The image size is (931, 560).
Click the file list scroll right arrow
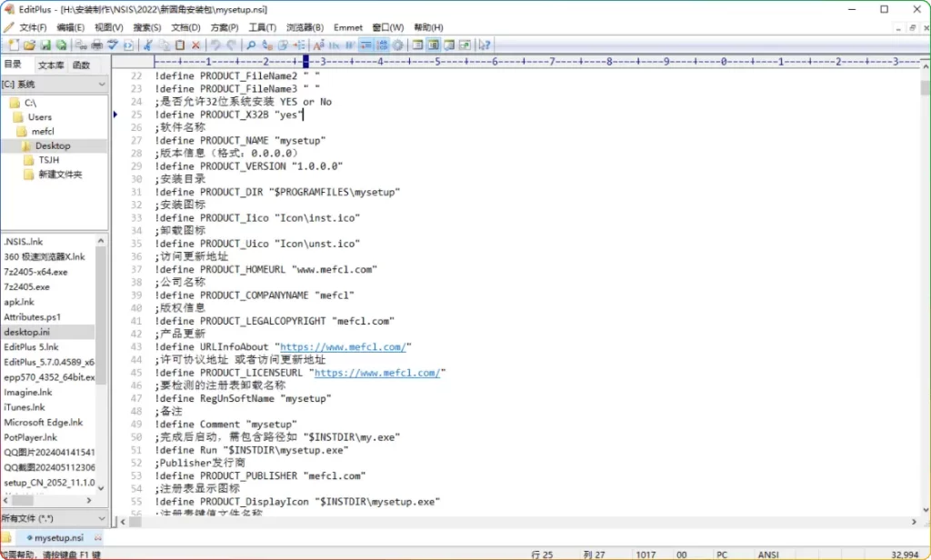89,501
